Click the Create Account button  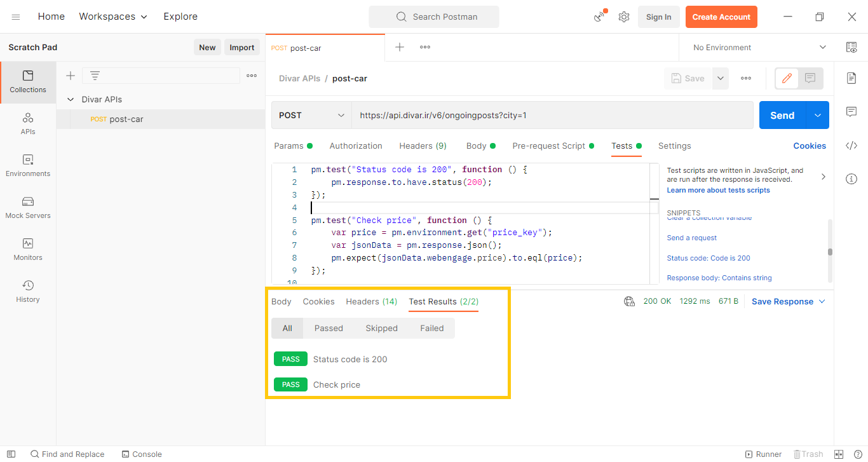point(721,17)
